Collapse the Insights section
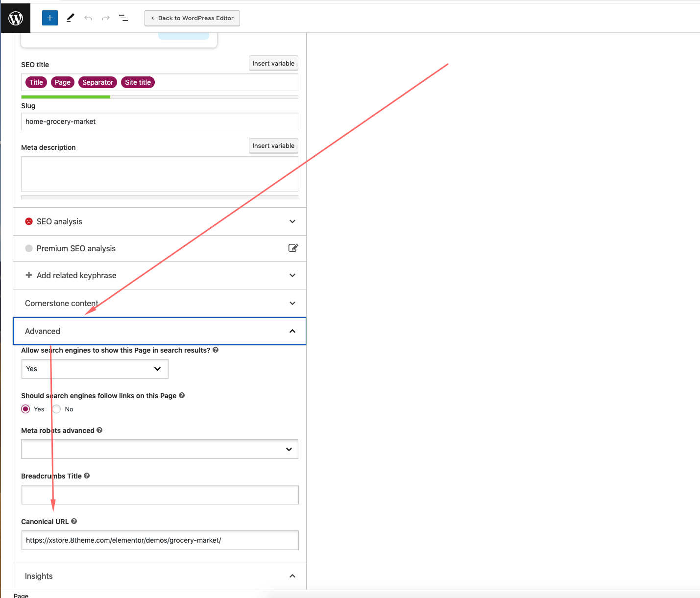The image size is (700, 598). [160, 576]
